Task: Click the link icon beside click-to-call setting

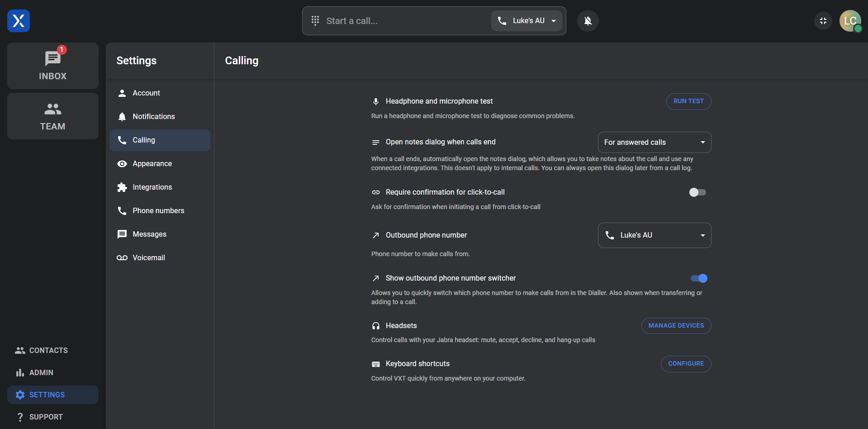Action: [376, 192]
